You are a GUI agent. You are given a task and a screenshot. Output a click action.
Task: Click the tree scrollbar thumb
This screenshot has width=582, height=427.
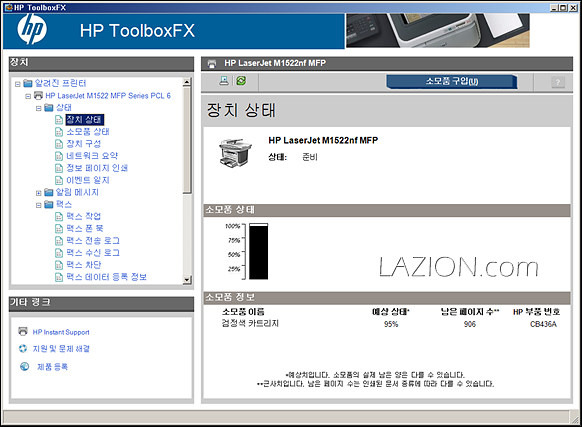[187, 140]
